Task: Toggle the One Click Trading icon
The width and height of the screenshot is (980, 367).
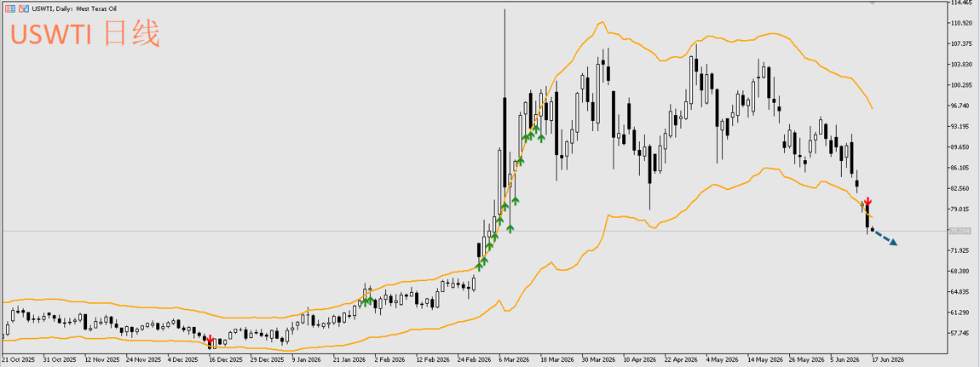Action: pos(24,9)
